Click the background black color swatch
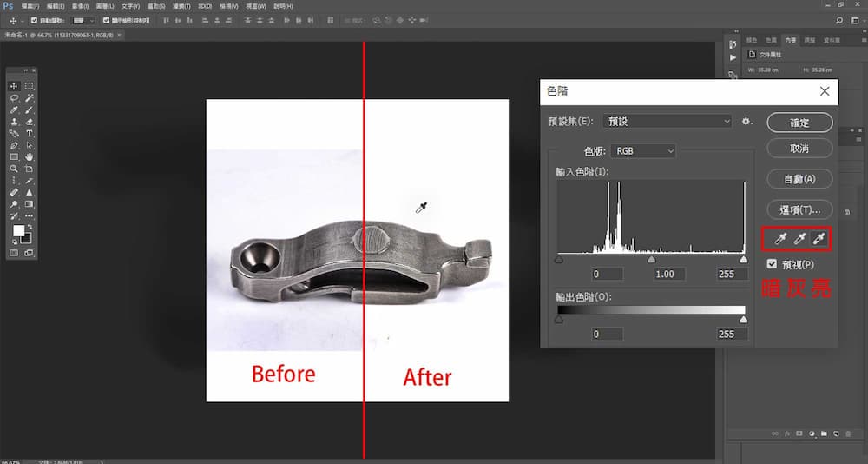The width and height of the screenshot is (868, 464). 27,239
